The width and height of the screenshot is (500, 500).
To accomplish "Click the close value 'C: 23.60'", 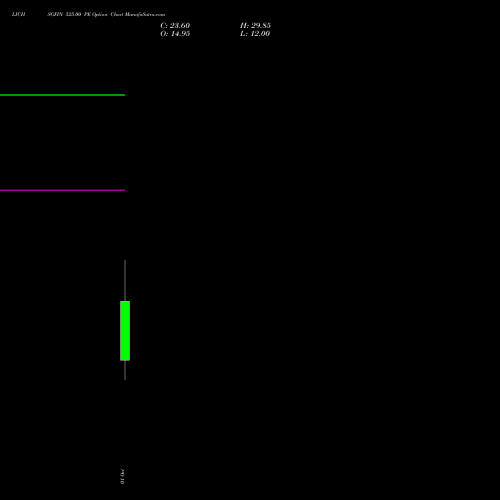I will tap(175, 26).
